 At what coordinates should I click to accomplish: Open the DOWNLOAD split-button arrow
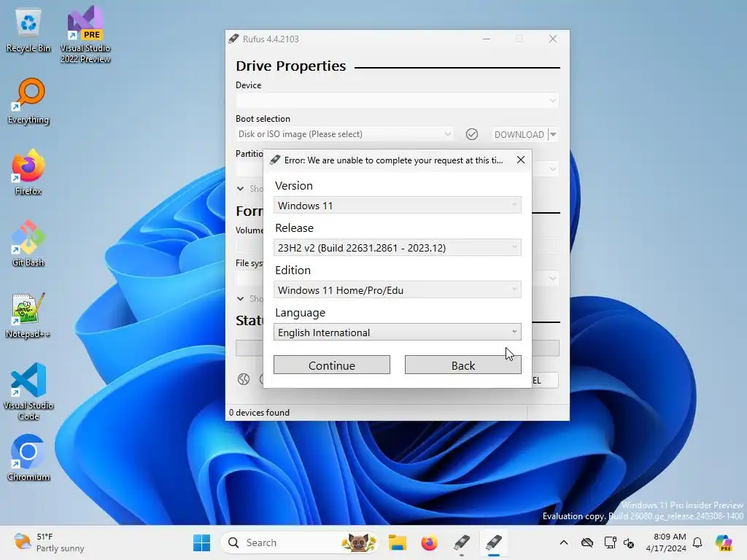(553, 134)
